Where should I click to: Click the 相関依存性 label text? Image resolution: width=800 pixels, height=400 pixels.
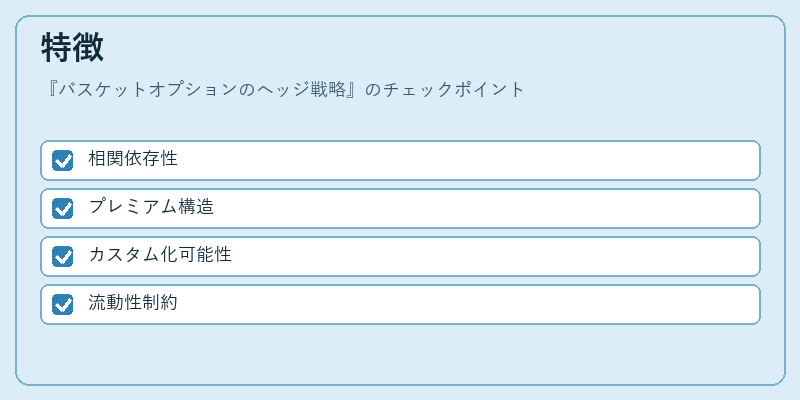(x=133, y=159)
